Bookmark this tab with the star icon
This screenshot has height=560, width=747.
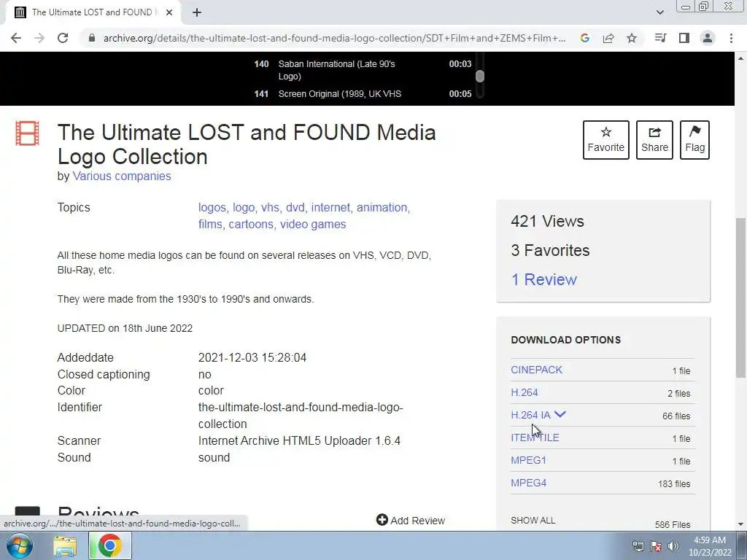point(632,38)
